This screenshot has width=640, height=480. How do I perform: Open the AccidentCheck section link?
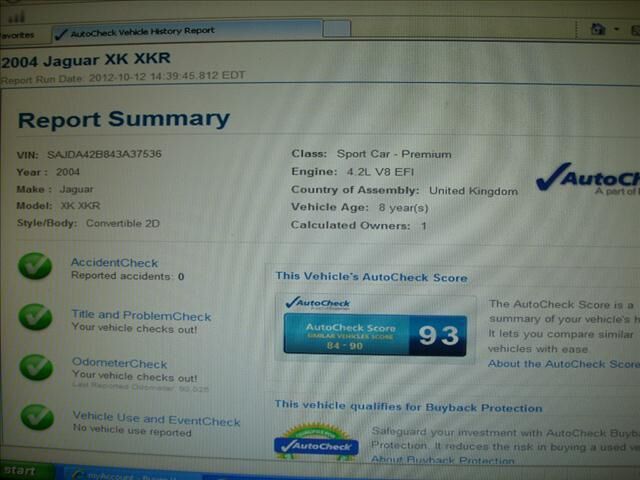pos(114,263)
